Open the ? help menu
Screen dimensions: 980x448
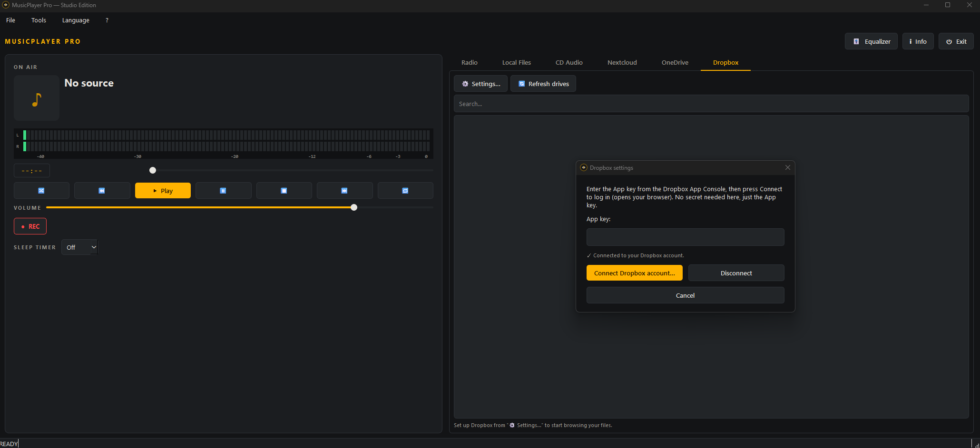click(x=107, y=20)
